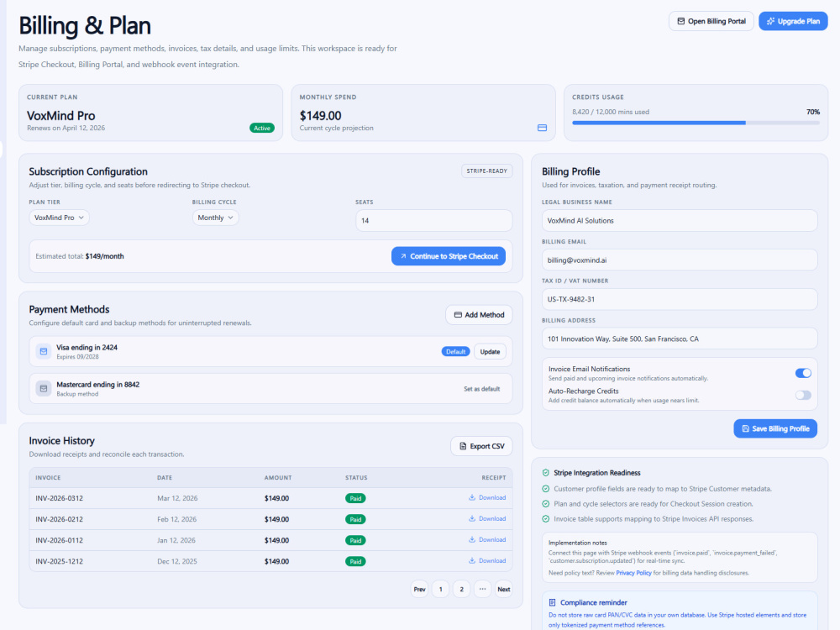Click the card icon in Monthly Spend
Image resolution: width=840 pixels, height=630 pixels.
tap(542, 128)
